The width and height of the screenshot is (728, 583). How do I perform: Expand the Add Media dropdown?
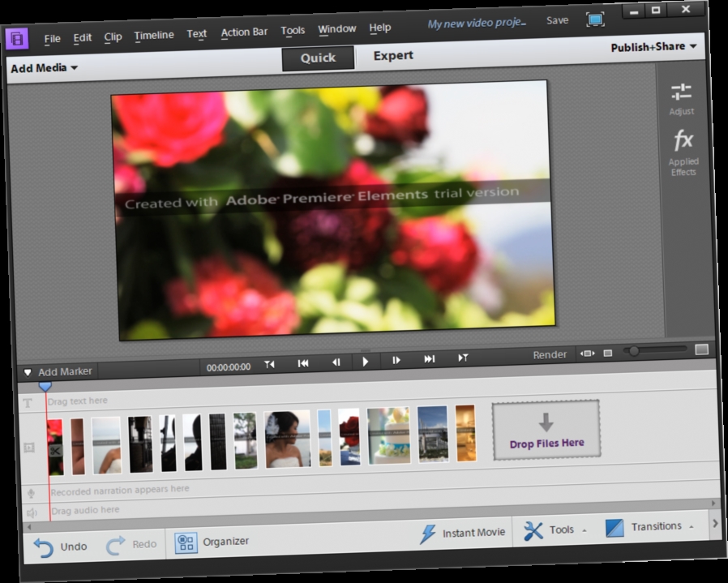(44, 68)
